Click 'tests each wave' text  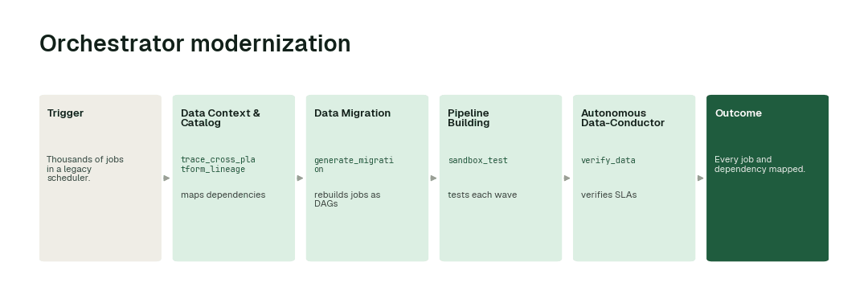click(482, 195)
